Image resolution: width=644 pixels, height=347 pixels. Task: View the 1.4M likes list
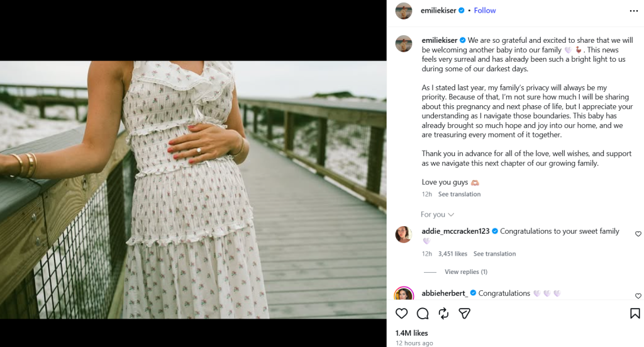pos(411,333)
